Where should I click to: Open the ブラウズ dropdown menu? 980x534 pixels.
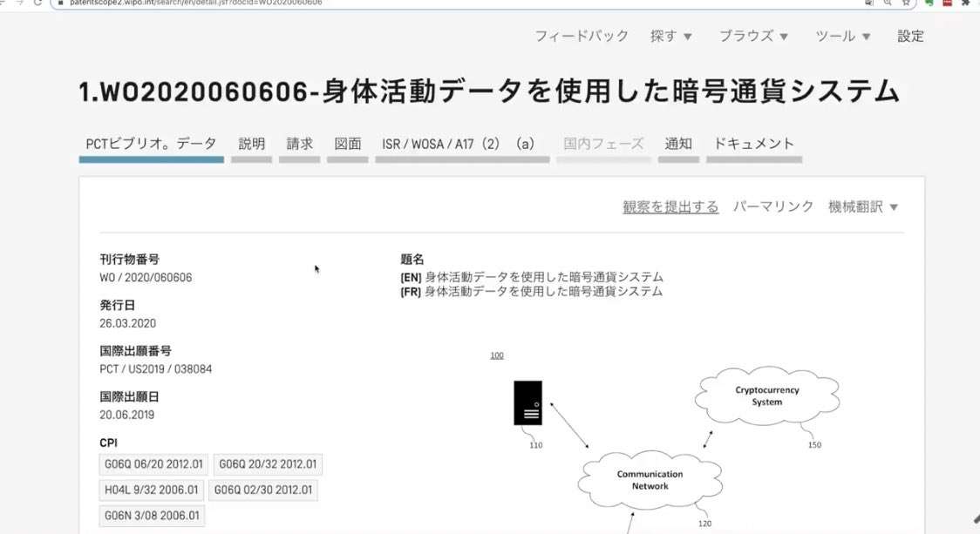tap(753, 37)
